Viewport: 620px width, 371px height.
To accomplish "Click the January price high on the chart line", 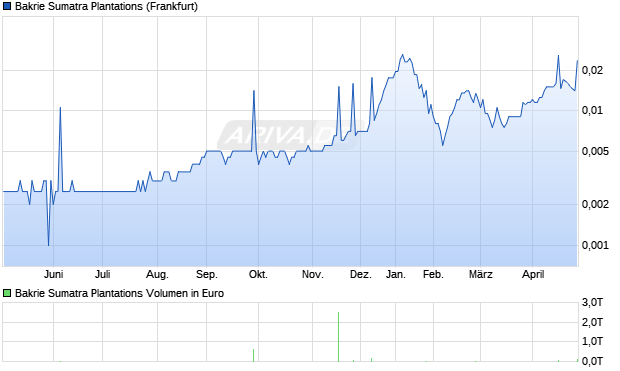I will pyautogui.click(x=403, y=55).
